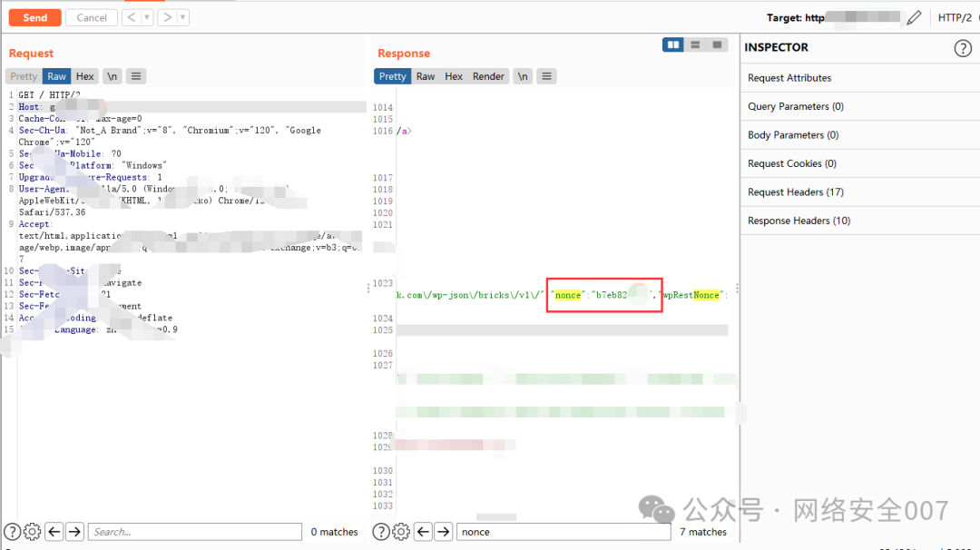Click the orange Send button

tap(35, 17)
